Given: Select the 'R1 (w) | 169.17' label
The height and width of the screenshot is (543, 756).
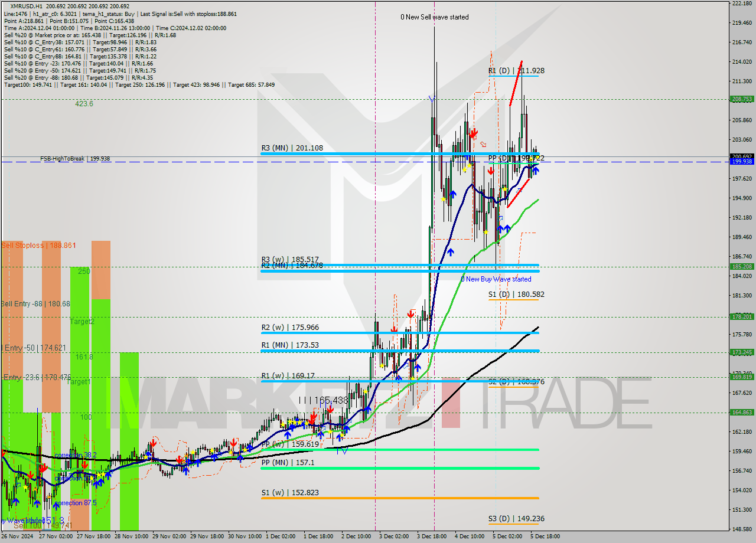Looking at the screenshot, I should (288, 375).
